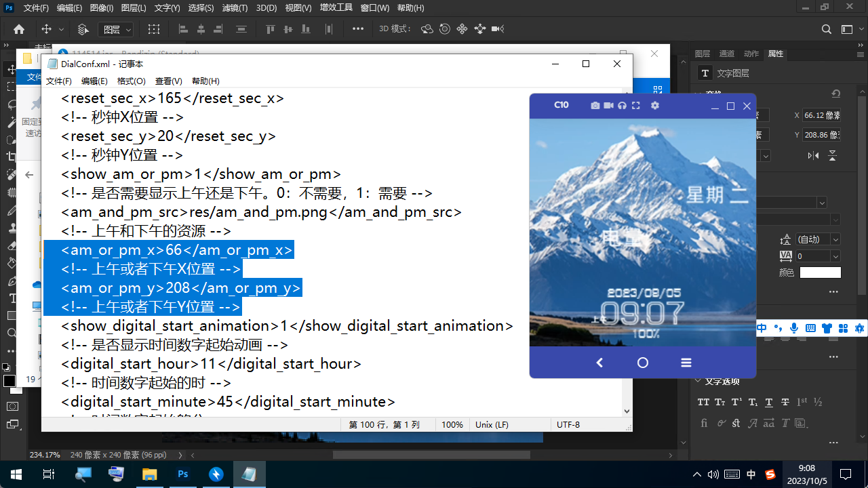The height and width of the screenshot is (488, 868).
Task: Enter fullscreen in the C10 window
Action: tap(635, 106)
